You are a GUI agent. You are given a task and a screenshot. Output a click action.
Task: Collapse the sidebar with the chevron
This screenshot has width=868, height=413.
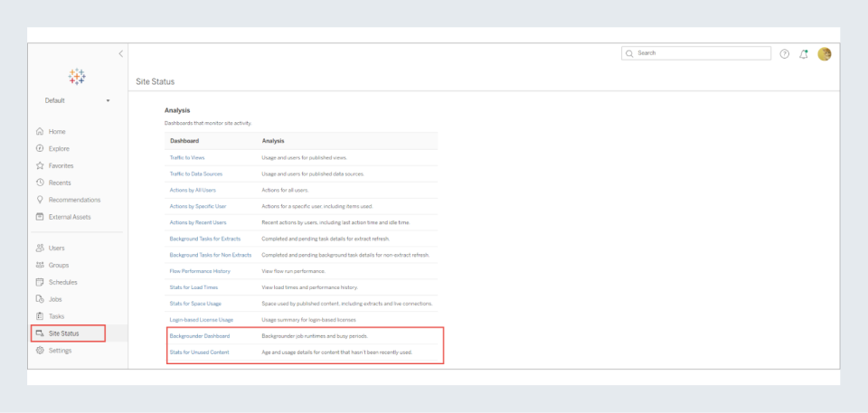[121, 54]
